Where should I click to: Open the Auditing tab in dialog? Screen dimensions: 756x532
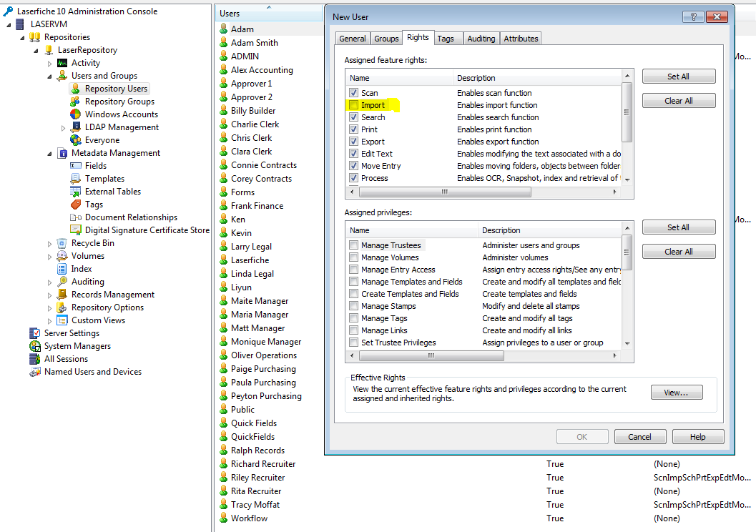(481, 39)
